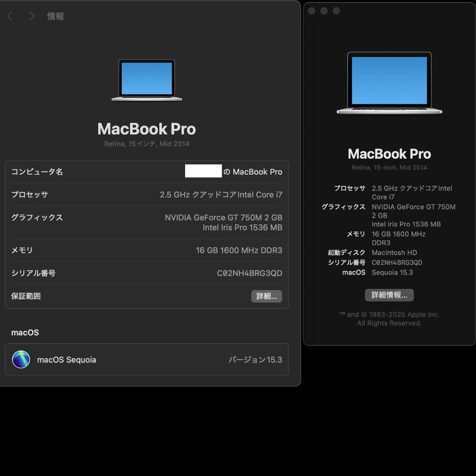This screenshot has width=476, height=476.
Task: Select the プロセッサ specification row
Action: 147,194
